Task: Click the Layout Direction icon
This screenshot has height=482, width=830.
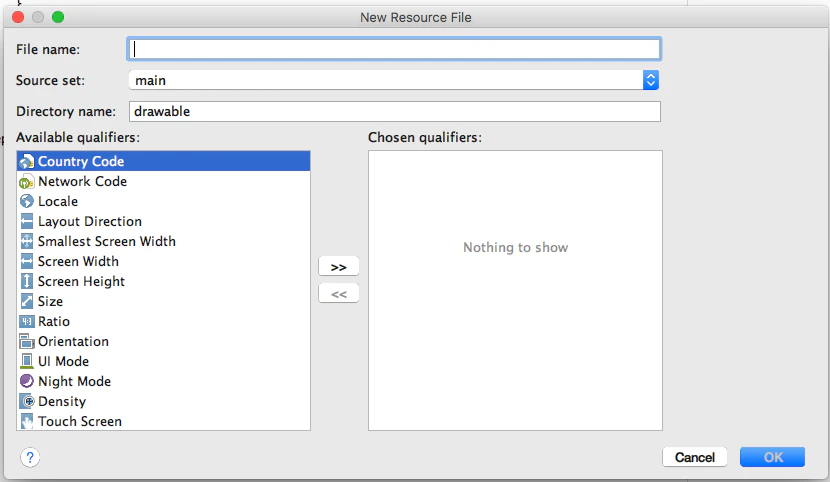Action: tap(26, 222)
